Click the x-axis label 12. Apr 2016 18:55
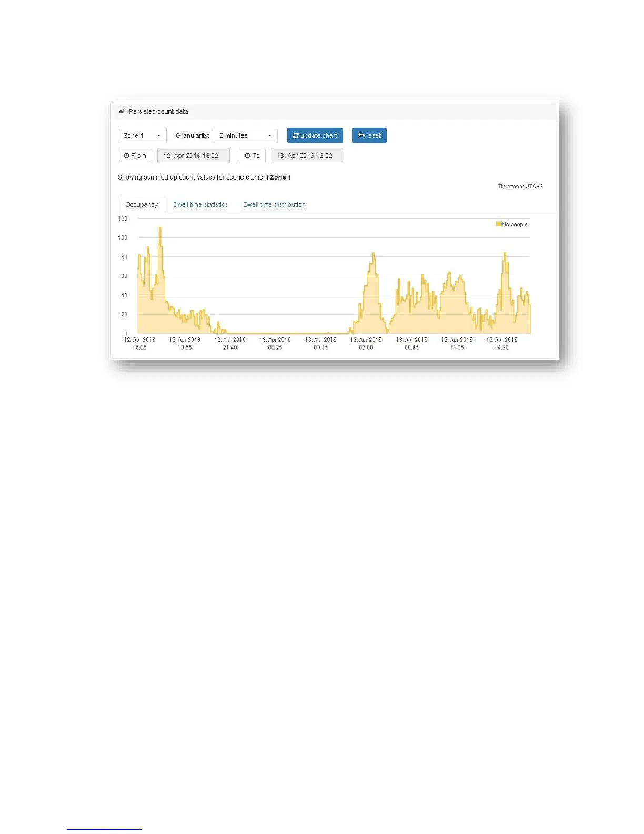The height and width of the screenshot is (834, 644). [185, 344]
